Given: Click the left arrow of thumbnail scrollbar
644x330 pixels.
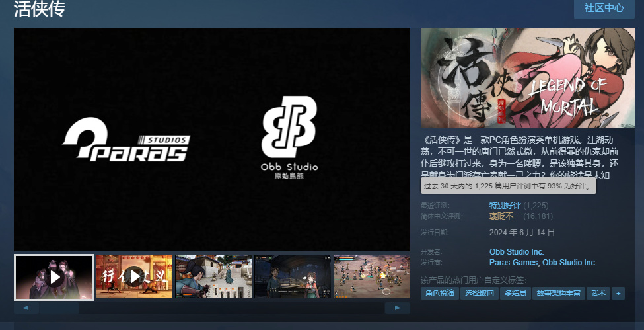Looking at the screenshot, I should [x=26, y=308].
